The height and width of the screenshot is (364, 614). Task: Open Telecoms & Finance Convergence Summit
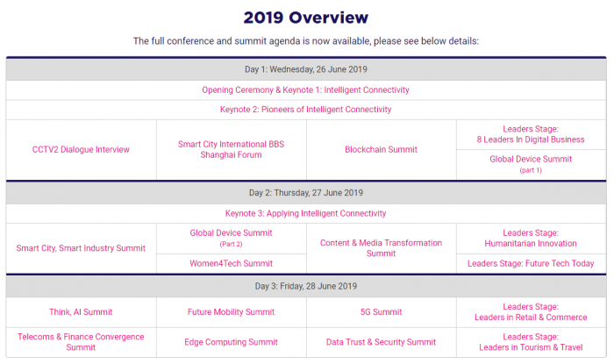[81, 342]
